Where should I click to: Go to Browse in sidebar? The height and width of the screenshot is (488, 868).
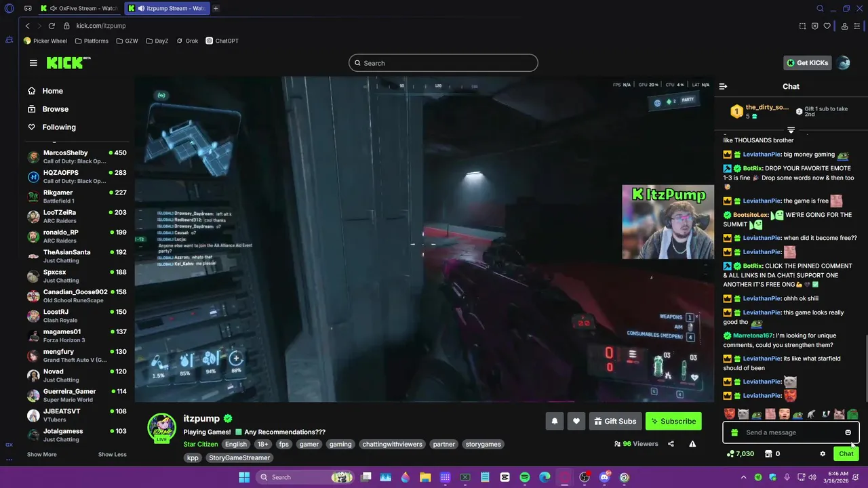pos(55,109)
